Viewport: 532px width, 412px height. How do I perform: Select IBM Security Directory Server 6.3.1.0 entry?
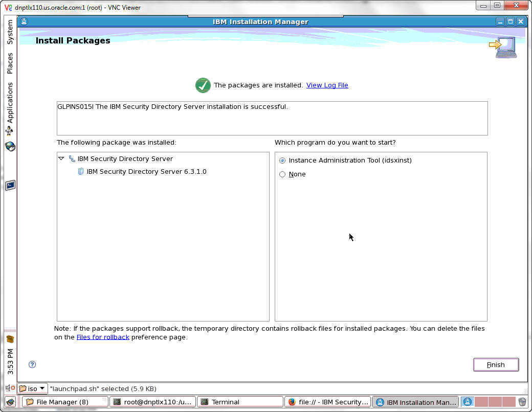(146, 172)
